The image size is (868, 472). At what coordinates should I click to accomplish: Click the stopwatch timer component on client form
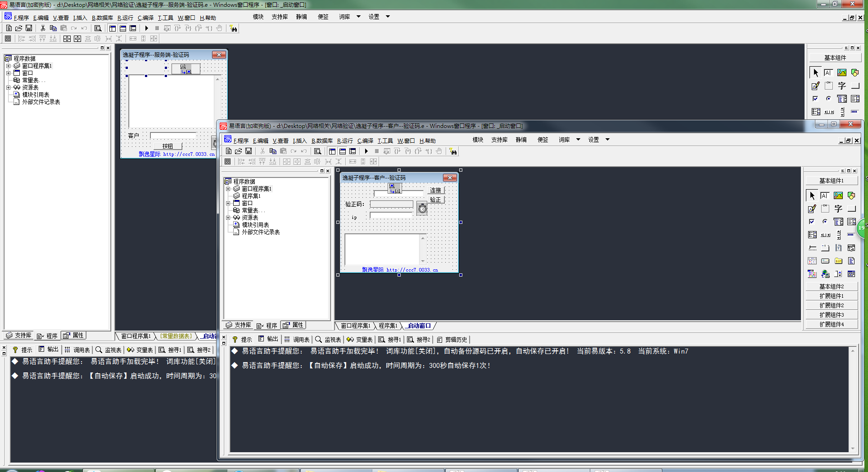point(422,208)
